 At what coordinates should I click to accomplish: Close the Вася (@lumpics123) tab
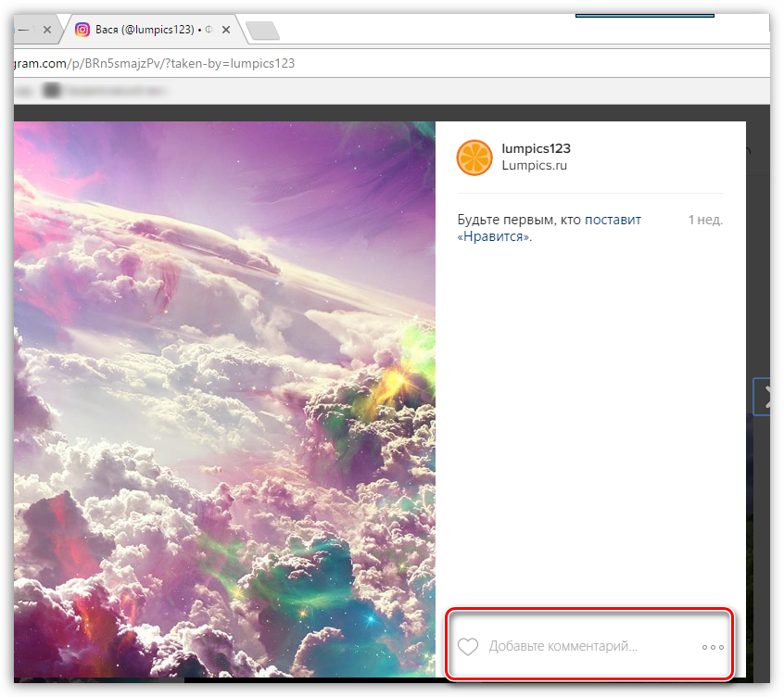point(226,30)
